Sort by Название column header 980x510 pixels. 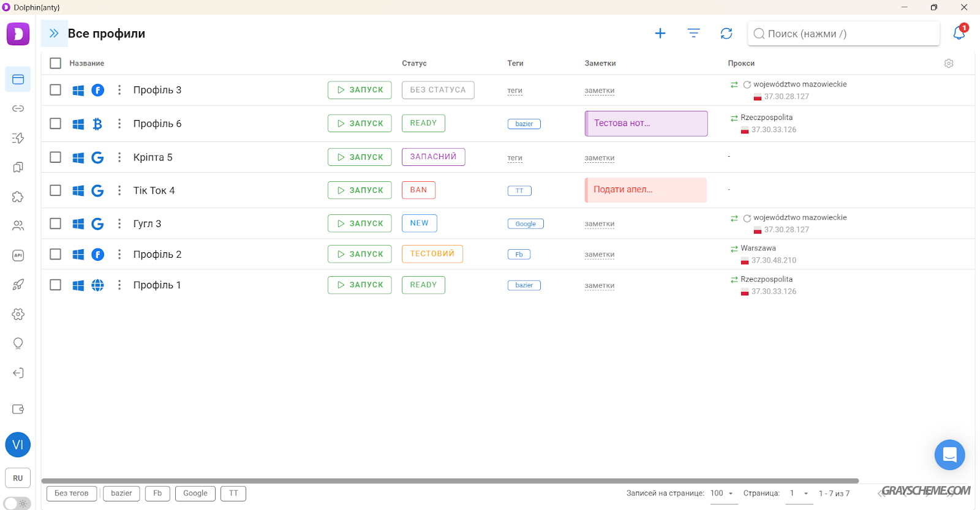86,63
